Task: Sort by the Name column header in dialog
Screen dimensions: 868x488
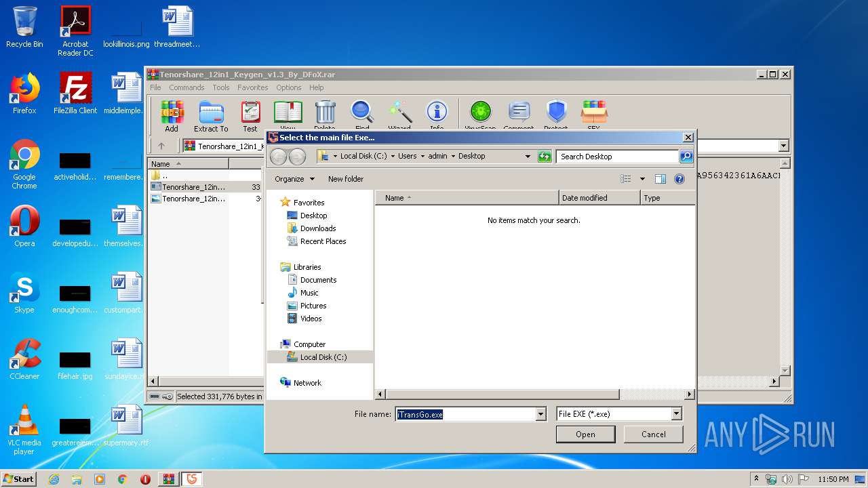Action: (467, 198)
